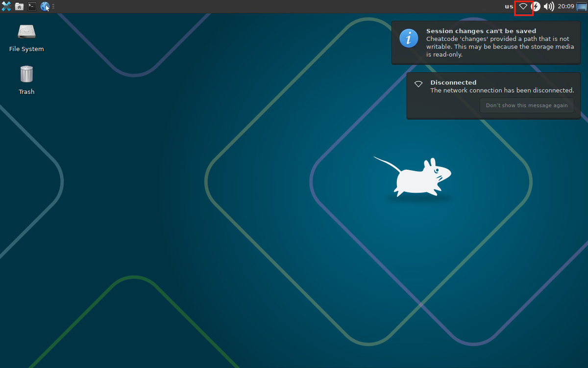Click 'The network connection has been disconnected.' text
Screen dimensions: 588x368
(x=502, y=90)
